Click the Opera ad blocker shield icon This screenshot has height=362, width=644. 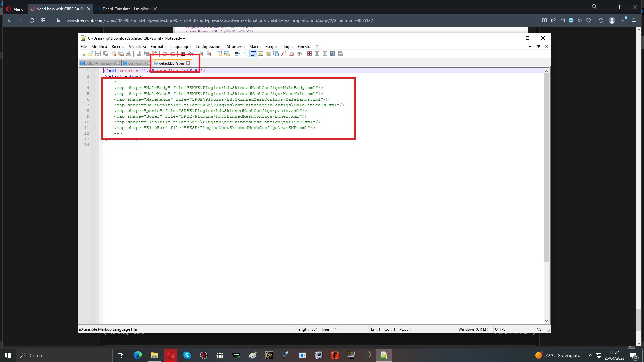[x=571, y=20]
